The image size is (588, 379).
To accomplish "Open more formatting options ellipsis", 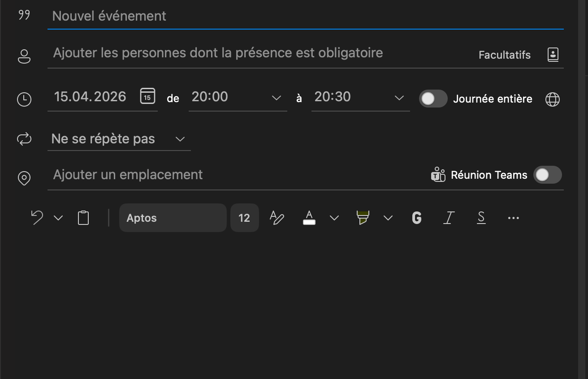I will point(513,218).
